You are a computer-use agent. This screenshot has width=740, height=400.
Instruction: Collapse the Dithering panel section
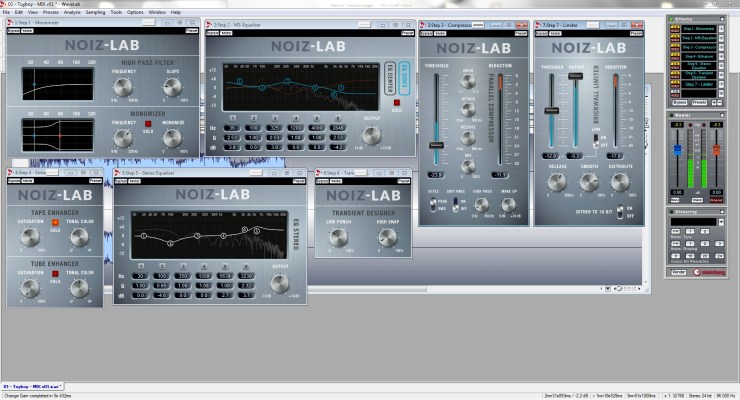[722, 212]
